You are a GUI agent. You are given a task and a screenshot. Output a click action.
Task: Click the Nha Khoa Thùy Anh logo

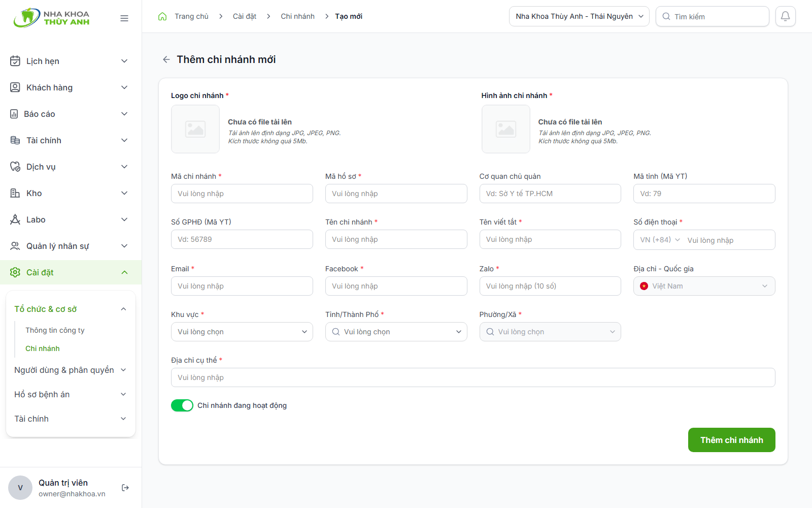coord(51,18)
